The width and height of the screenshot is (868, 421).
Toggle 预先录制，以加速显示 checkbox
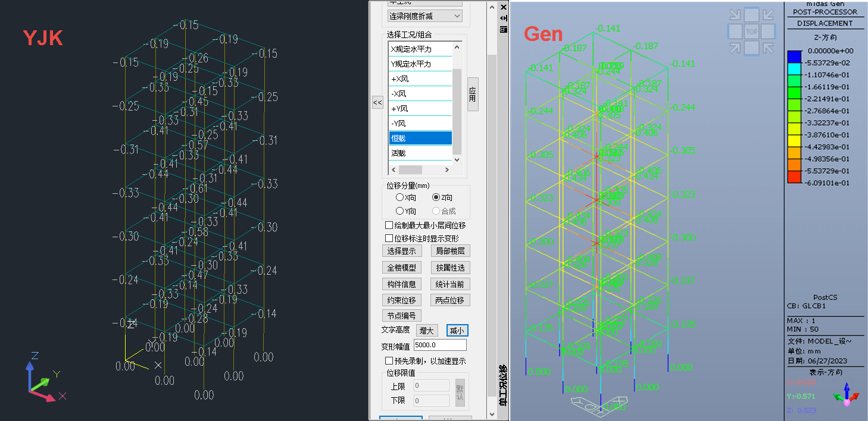[389, 361]
